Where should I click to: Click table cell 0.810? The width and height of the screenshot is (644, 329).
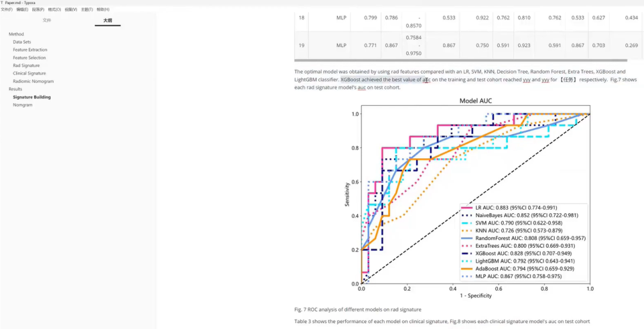click(524, 18)
